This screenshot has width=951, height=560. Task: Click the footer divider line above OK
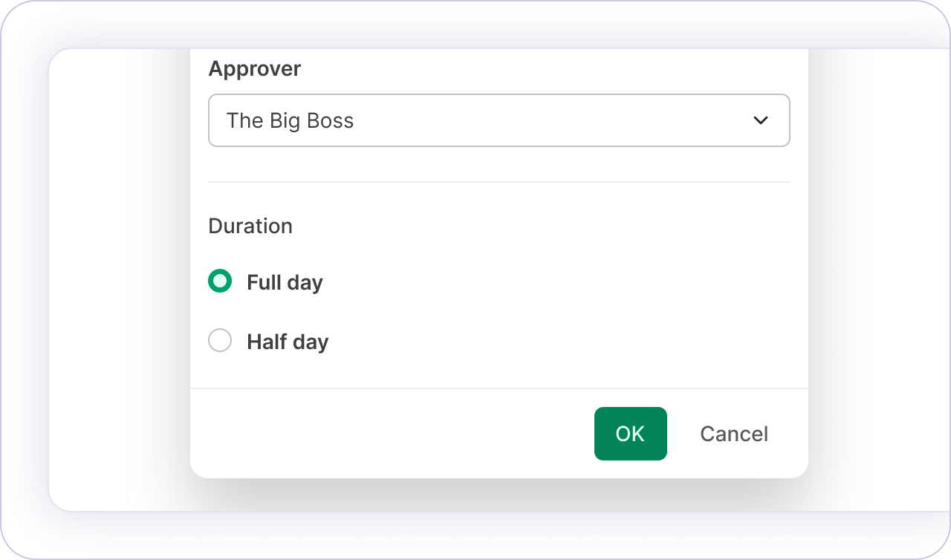pyautogui.click(x=499, y=388)
